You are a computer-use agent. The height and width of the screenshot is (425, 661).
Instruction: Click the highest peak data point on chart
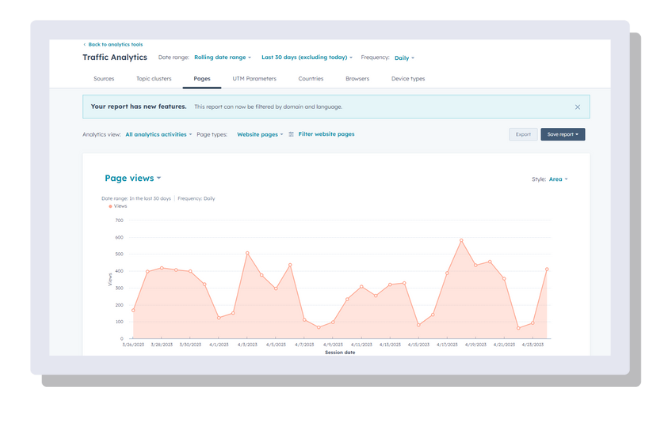(x=461, y=240)
